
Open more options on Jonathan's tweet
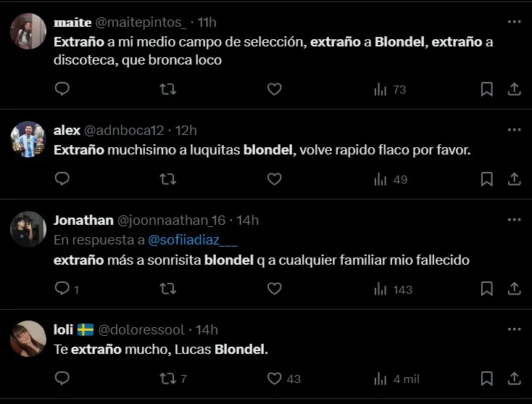click(x=514, y=220)
